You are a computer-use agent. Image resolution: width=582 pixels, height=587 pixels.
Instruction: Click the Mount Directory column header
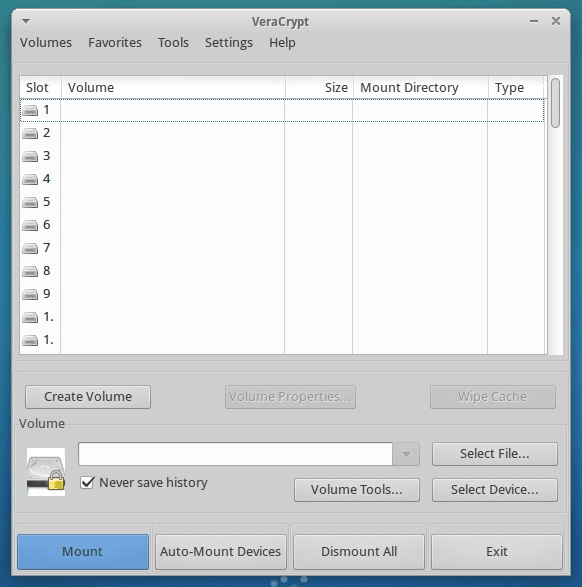pyautogui.click(x=421, y=88)
